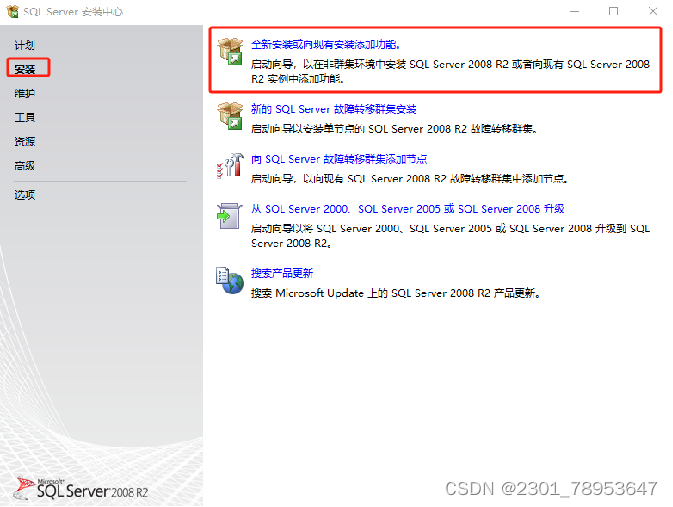The image size is (673, 507).
Task: Minimize the SQL Server installation center window
Action: [x=574, y=11]
